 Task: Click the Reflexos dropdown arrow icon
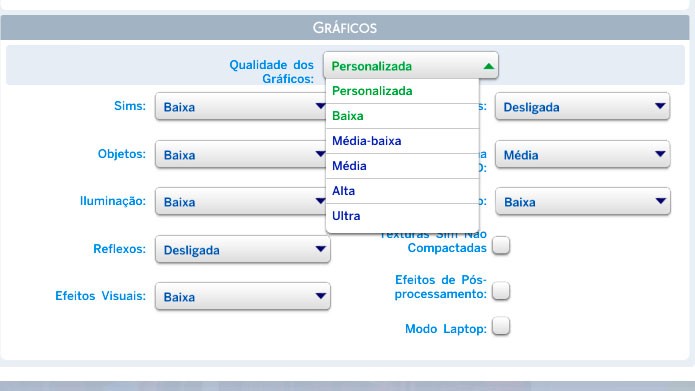pyautogui.click(x=321, y=249)
